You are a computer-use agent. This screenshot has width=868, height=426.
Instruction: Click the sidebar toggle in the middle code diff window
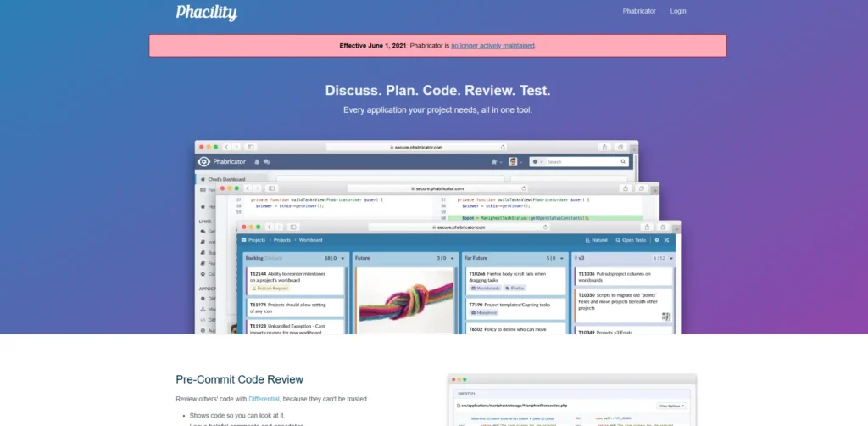(x=271, y=188)
